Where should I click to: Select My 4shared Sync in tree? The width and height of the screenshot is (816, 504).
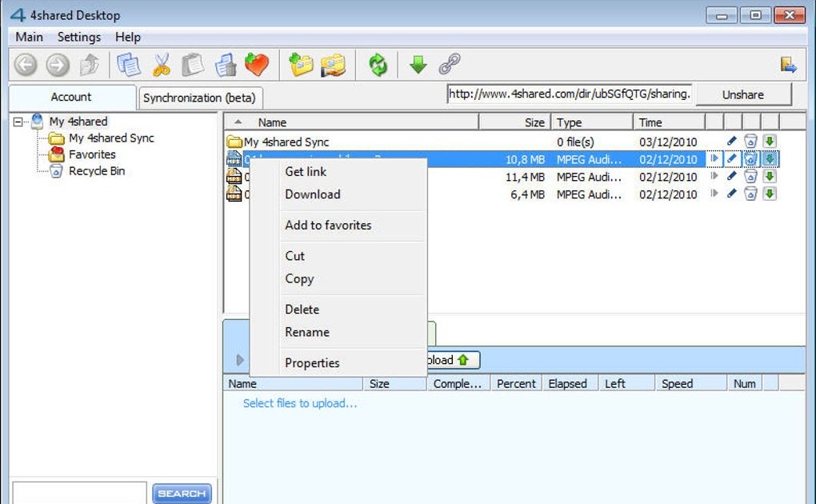point(111,138)
